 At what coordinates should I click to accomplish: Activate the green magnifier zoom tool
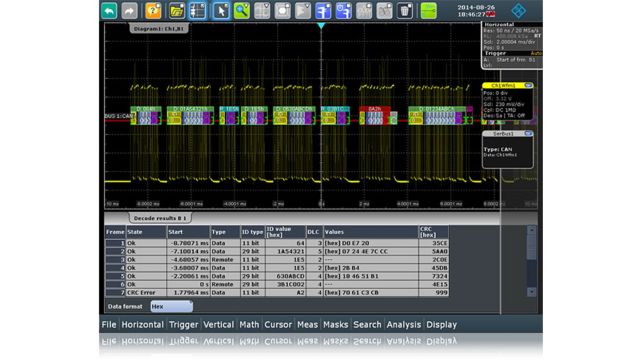[241, 11]
